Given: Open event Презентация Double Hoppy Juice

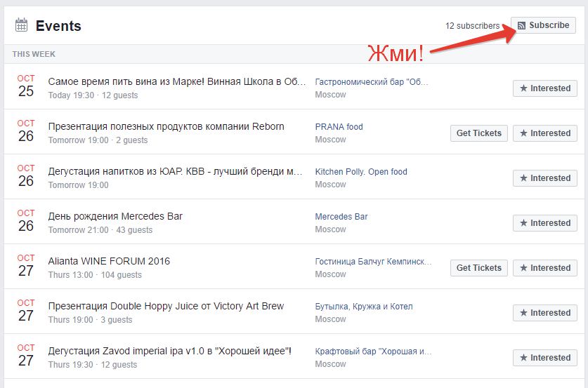Looking at the screenshot, I should pyautogui.click(x=166, y=307).
